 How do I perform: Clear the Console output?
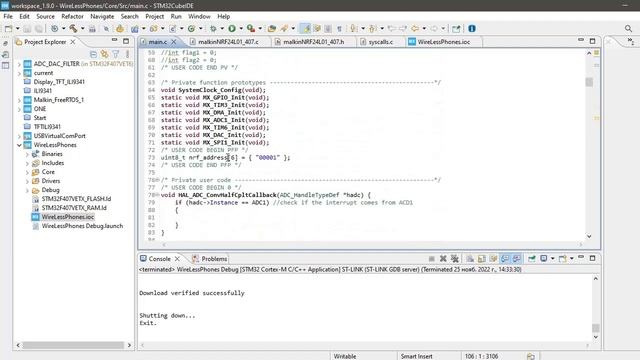pos(470,259)
